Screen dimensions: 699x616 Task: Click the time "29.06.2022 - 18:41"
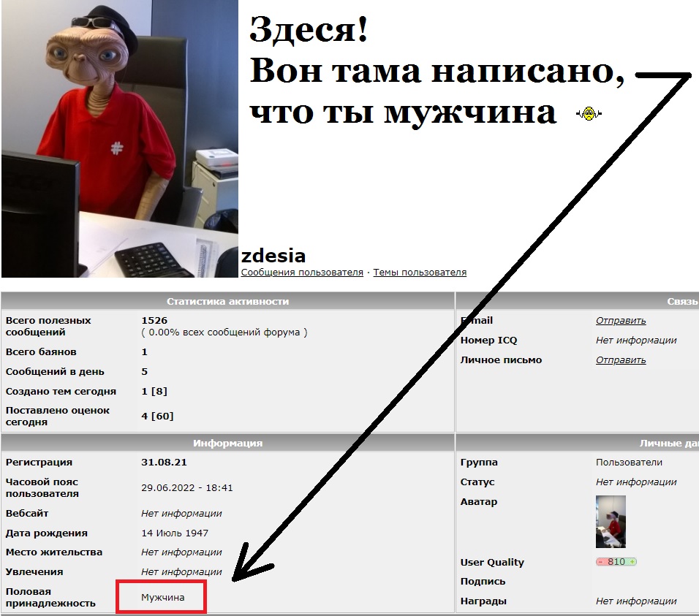tap(186, 487)
